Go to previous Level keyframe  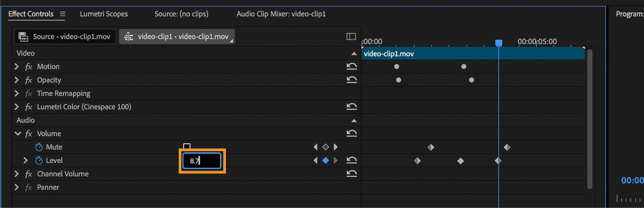coord(316,160)
